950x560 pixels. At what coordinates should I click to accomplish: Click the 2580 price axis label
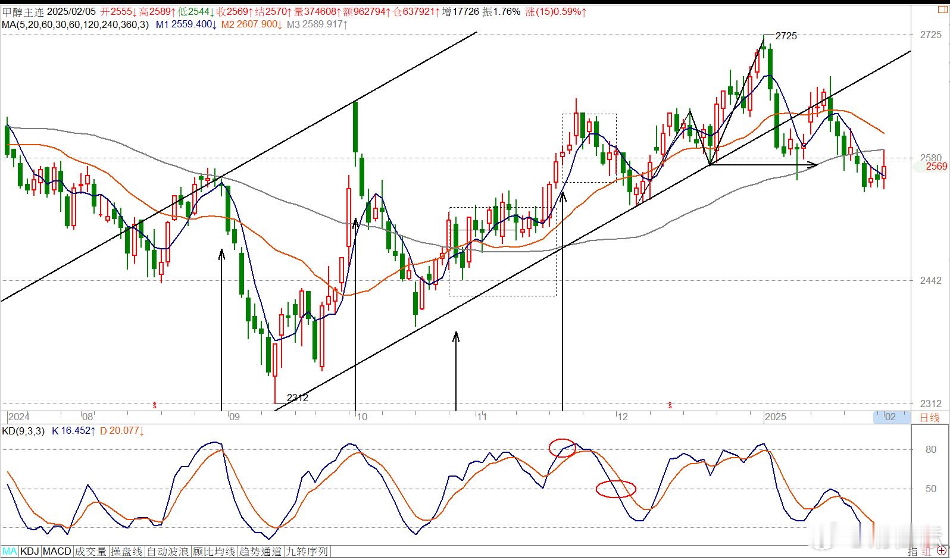tap(931, 158)
